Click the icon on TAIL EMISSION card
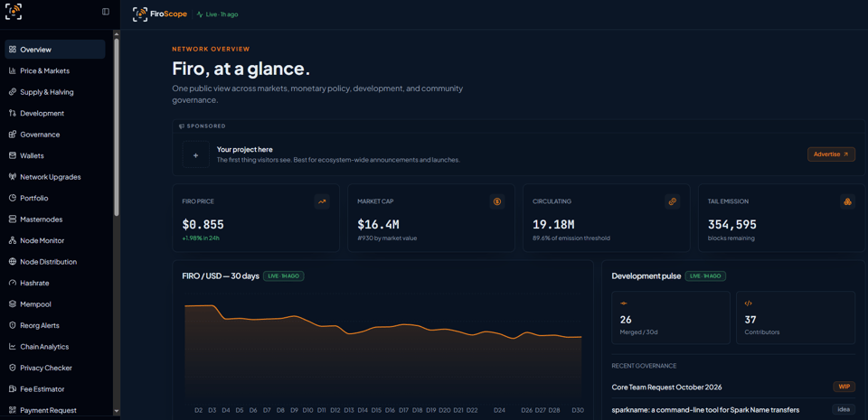The width and height of the screenshot is (868, 420). (x=847, y=201)
